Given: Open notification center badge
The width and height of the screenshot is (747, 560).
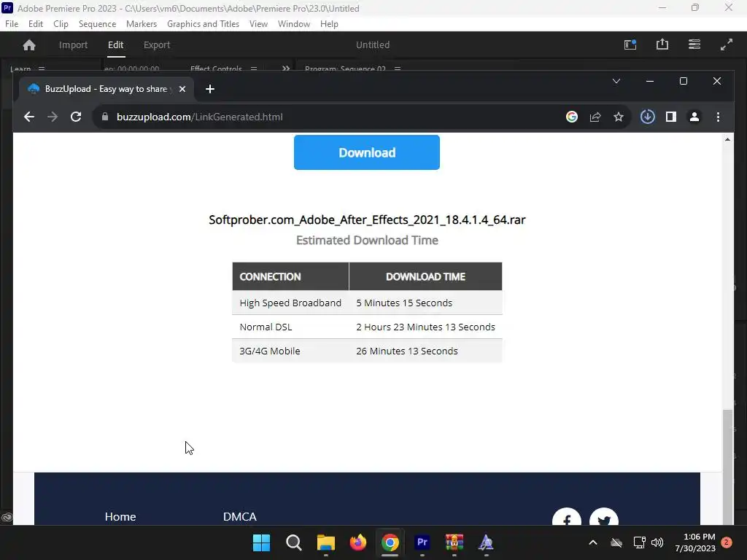Looking at the screenshot, I should [726, 542].
